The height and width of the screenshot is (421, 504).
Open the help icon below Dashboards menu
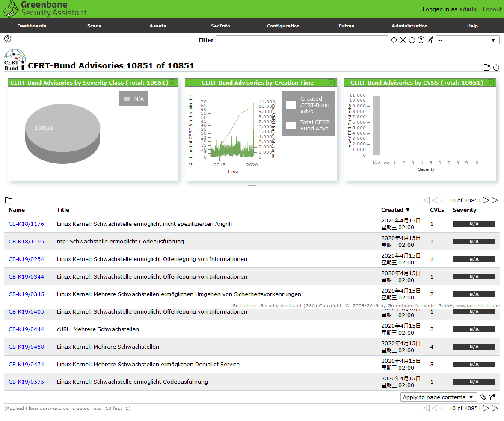[x=8, y=39]
